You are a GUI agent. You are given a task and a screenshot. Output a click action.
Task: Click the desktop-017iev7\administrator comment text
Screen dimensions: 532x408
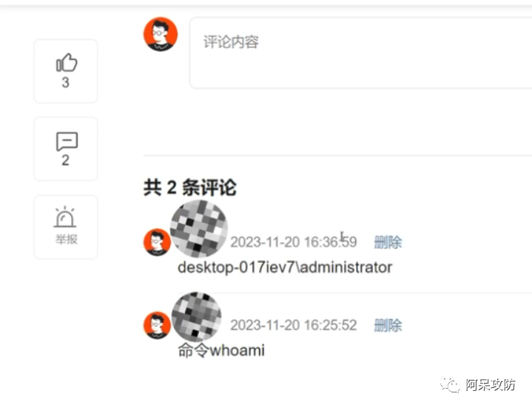tap(285, 267)
